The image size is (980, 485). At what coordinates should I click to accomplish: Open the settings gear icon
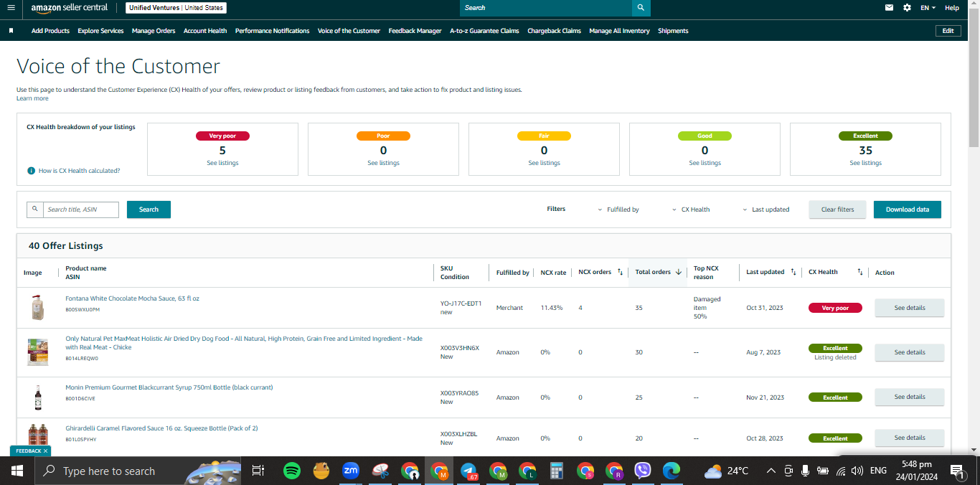coord(907,8)
